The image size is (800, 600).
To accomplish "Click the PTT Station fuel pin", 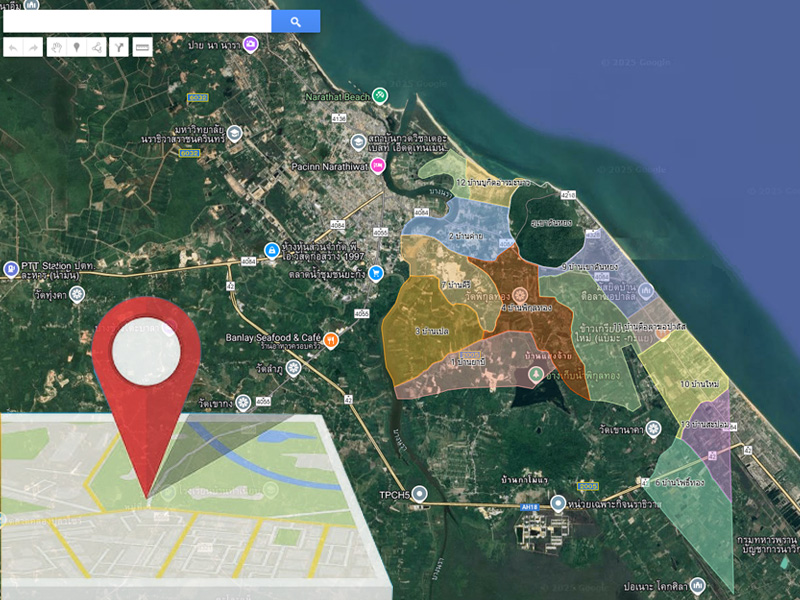I will 10,268.
